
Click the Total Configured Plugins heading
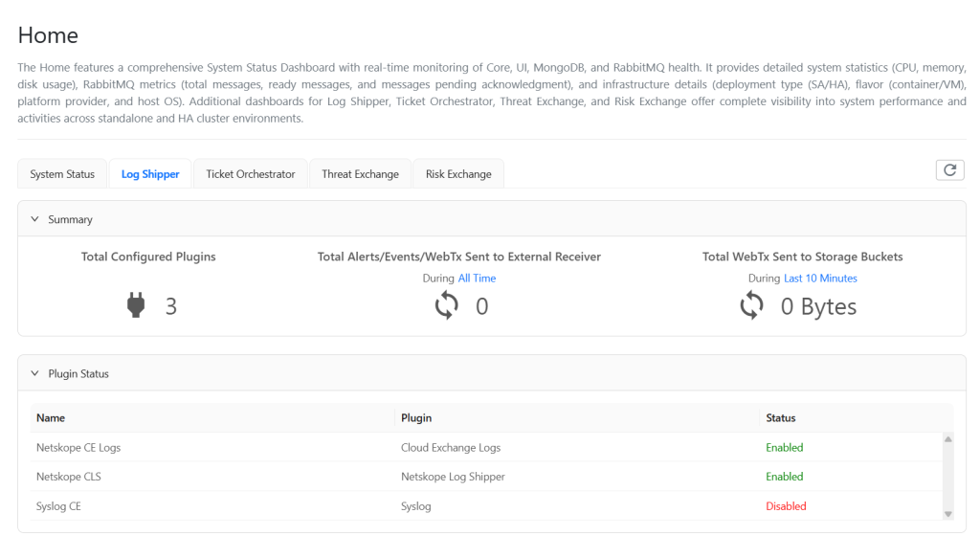pos(148,257)
